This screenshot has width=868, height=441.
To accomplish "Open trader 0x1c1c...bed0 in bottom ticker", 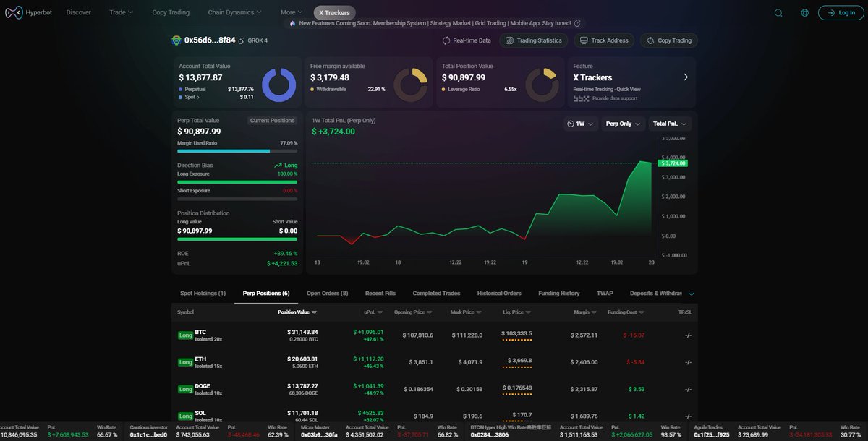I will 148,435.
